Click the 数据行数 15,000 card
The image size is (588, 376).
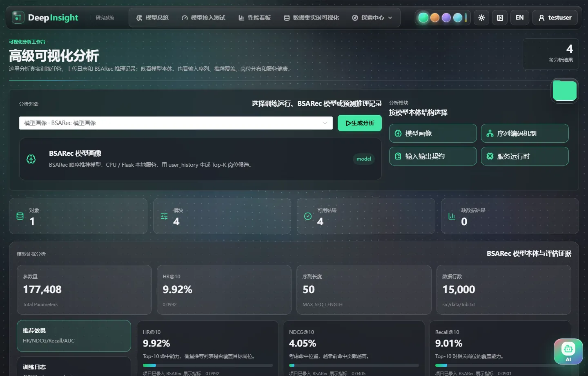[x=503, y=290]
